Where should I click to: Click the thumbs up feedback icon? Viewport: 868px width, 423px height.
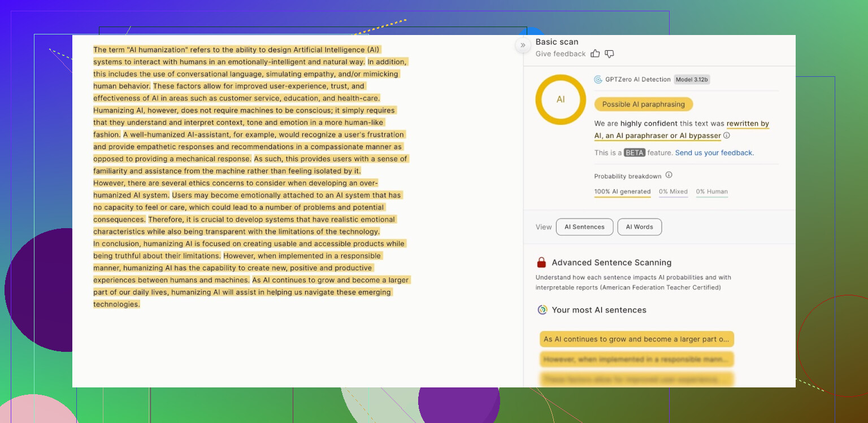595,54
